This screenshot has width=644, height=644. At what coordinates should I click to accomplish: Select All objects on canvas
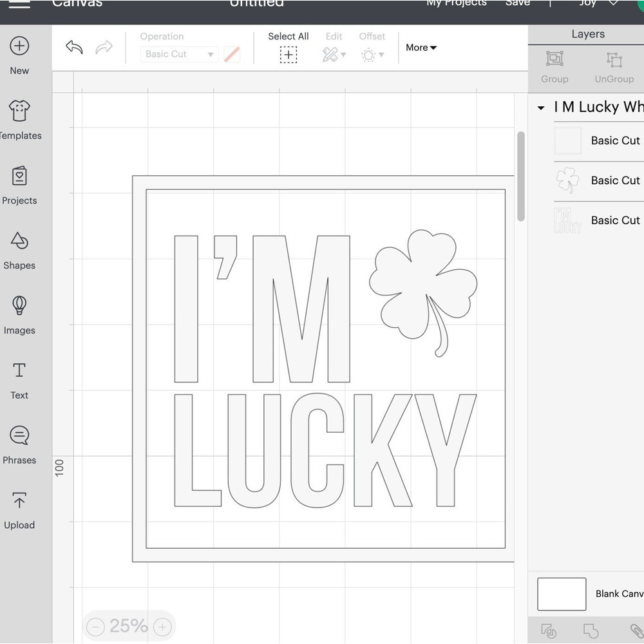pyautogui.click(x=288, y=46)
